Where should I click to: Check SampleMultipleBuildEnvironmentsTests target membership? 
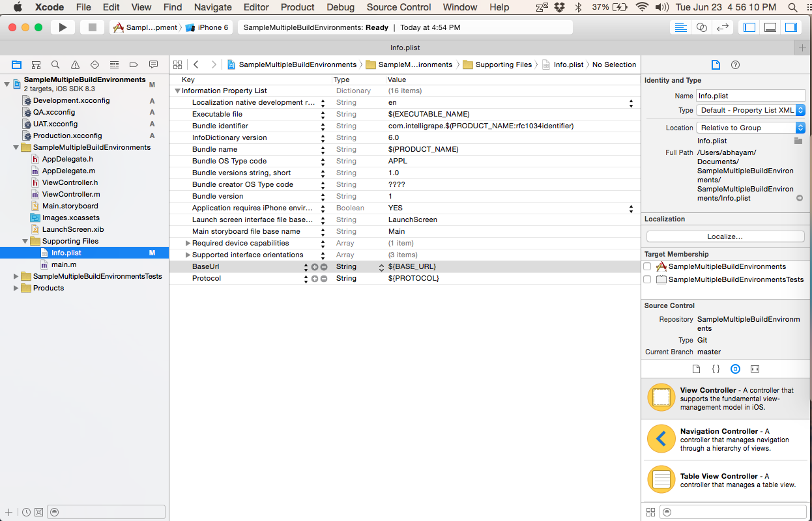coord(647,279)
